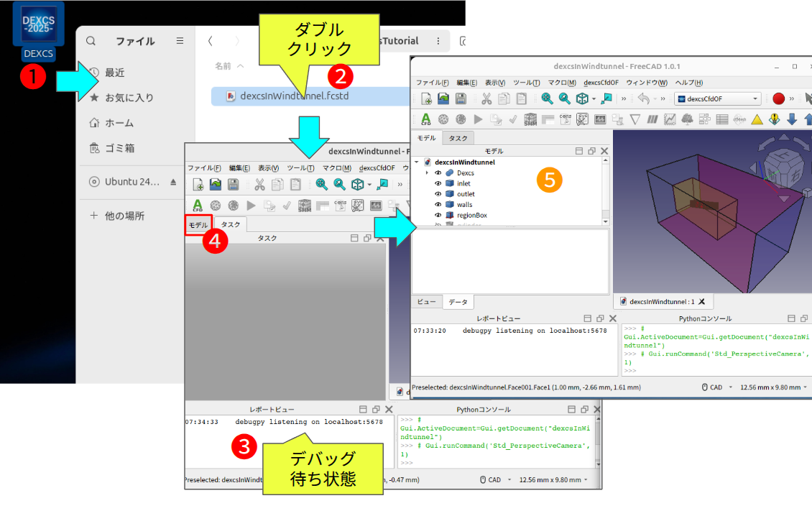Open the dexcsCfdOF workbench dropdown

pyautogui.click(x=718, y=98)
